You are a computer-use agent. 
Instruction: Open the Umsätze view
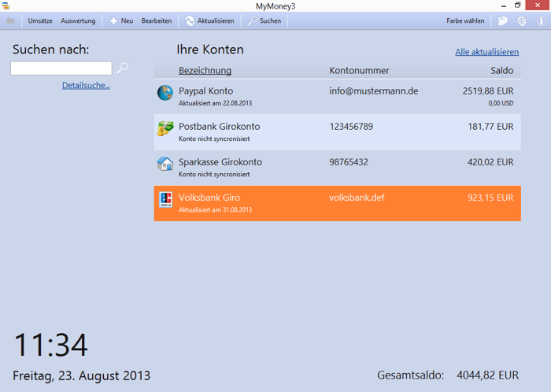pos(40,20)
